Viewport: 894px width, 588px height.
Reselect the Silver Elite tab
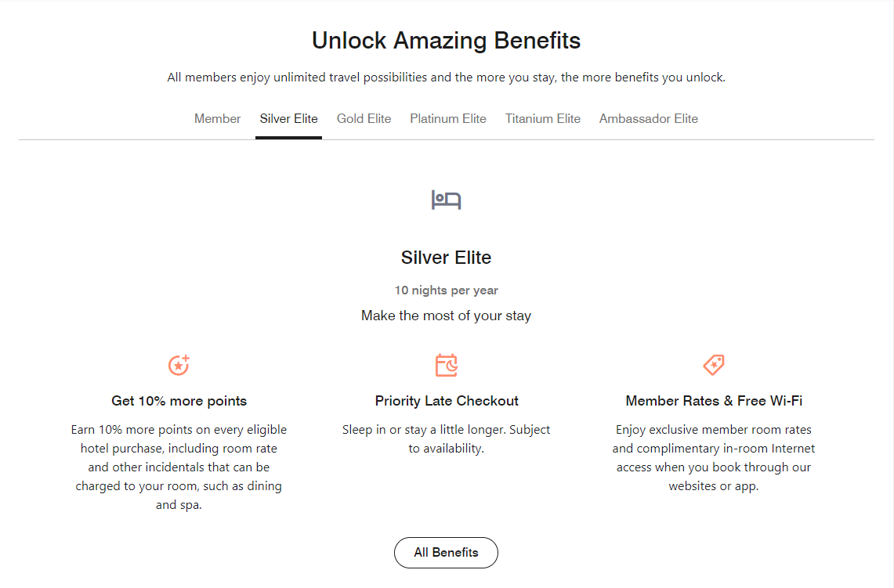coord(288,118)
